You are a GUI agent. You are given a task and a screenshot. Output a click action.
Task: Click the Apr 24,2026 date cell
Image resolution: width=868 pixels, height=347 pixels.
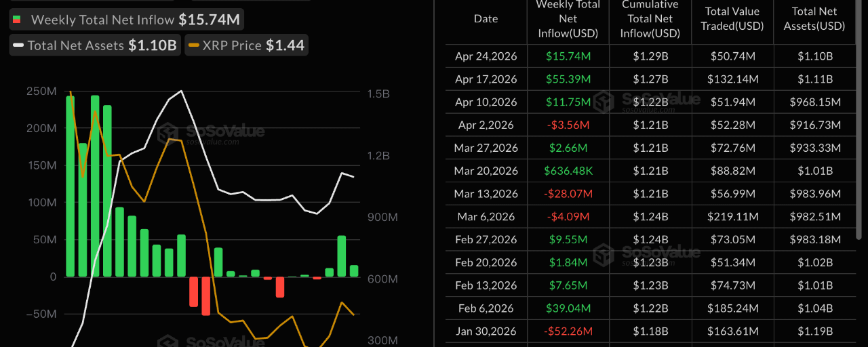(486, 56)
